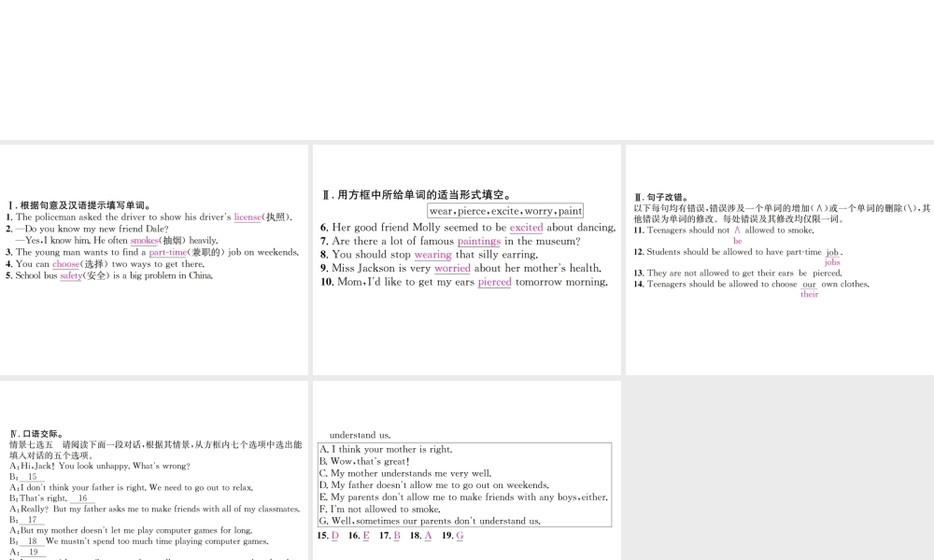Click the answer word 'pierced' in sentence 10

pos(494,282)
